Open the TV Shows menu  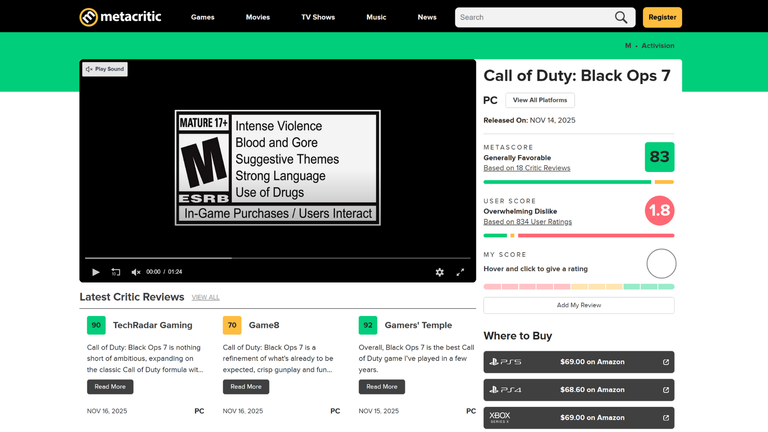pos(318,17)
